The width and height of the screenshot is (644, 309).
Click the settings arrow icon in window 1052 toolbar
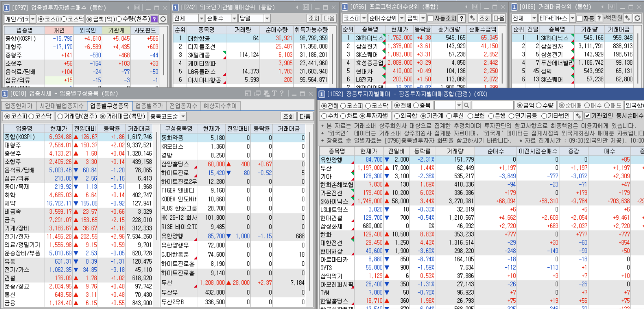coord(578,116)
